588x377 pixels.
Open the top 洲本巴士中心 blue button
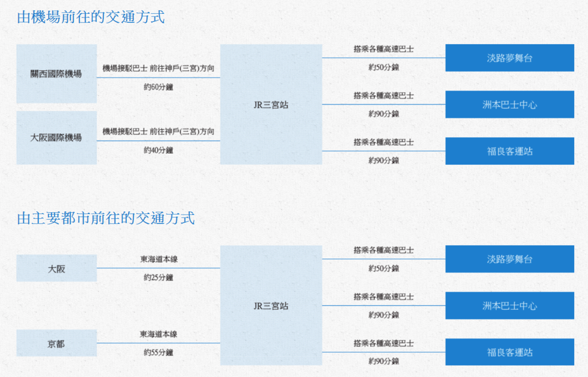point(510,104)
